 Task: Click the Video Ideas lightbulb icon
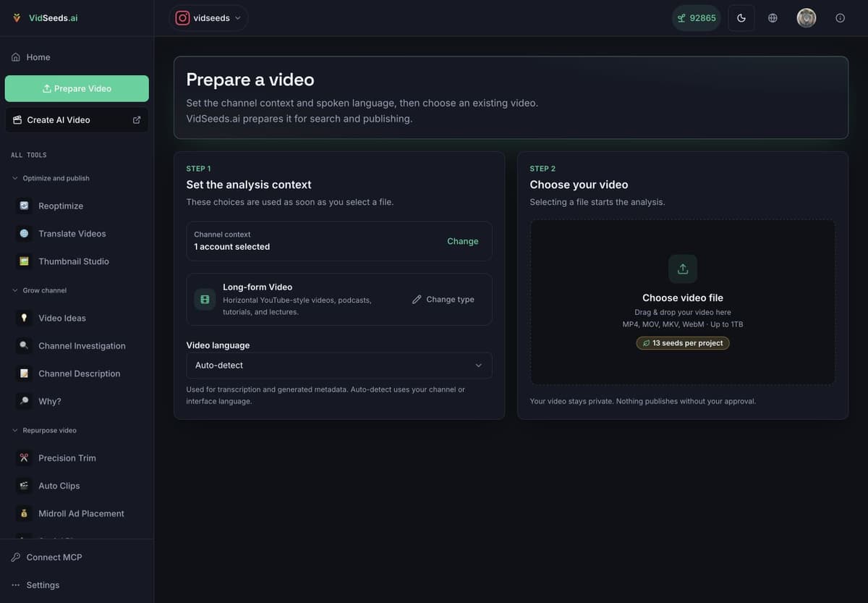(x=24, y=318)
